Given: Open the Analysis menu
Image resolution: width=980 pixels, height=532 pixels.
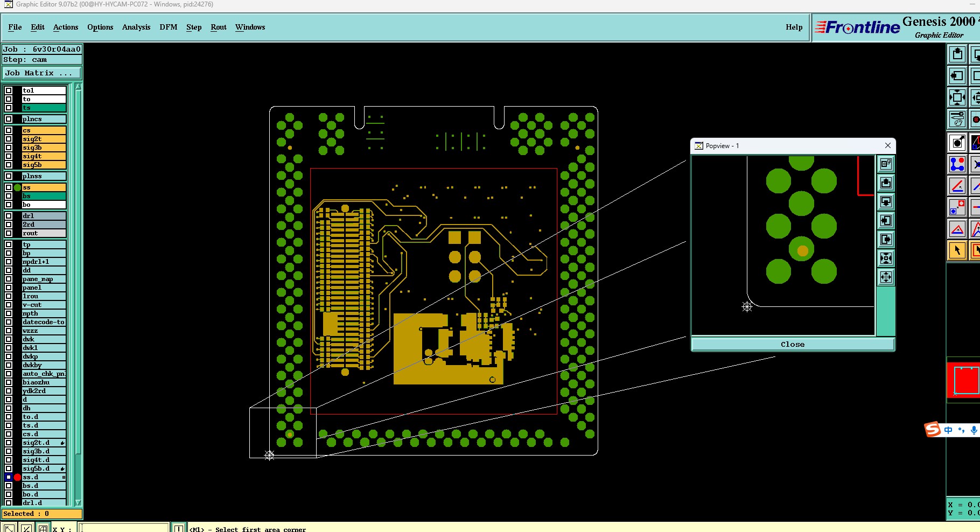Looking at the screenshot, I should 136,27.
